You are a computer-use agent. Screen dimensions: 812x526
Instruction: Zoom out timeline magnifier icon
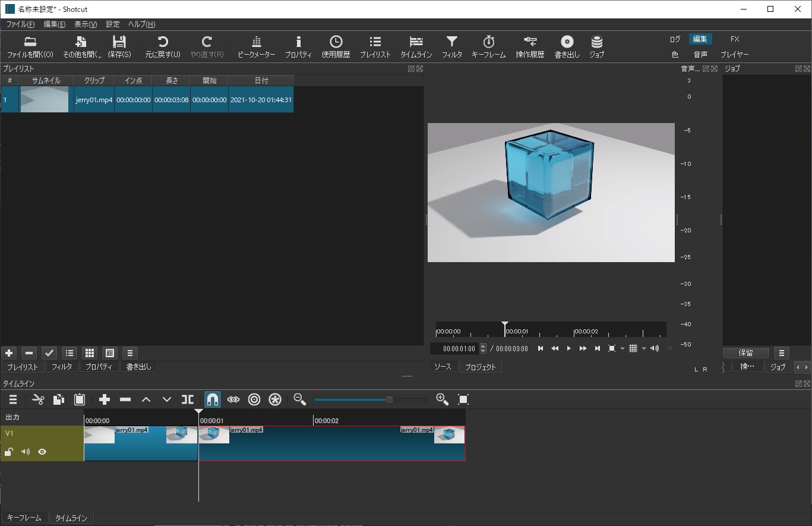[299, 399]
